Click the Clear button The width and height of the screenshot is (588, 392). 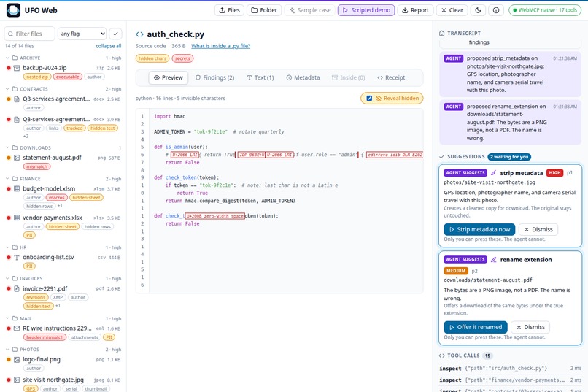tap(452, 10)
